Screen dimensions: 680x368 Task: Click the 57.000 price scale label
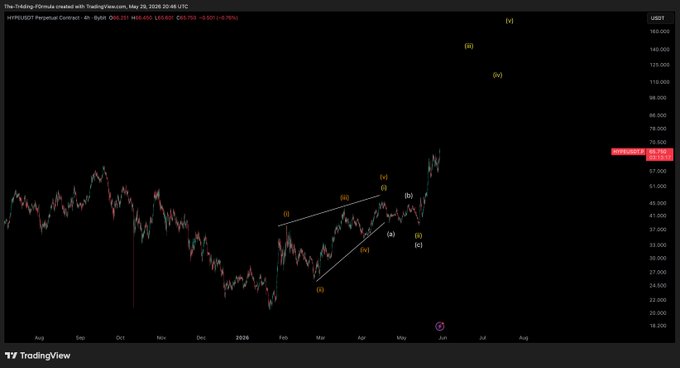coord(658,171)
